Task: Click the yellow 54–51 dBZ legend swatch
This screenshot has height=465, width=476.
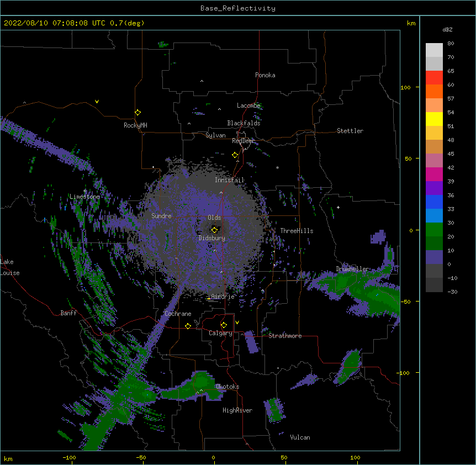Action: [x=434, y=119]
